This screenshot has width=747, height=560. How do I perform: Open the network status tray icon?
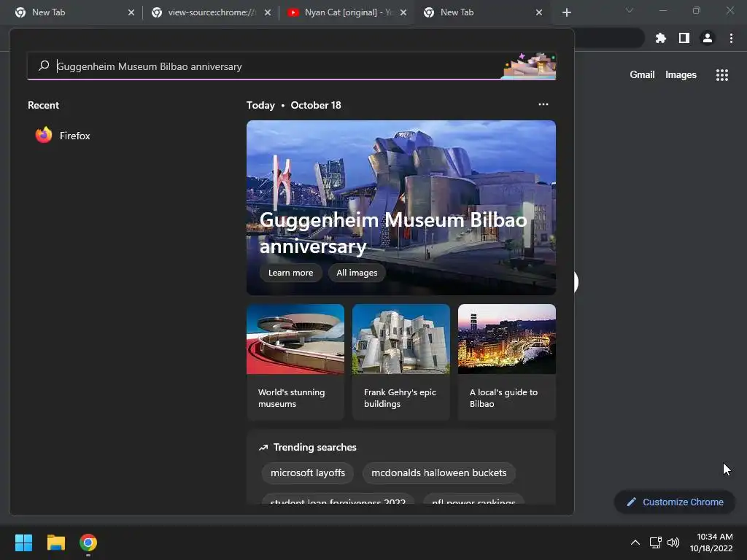656,542
